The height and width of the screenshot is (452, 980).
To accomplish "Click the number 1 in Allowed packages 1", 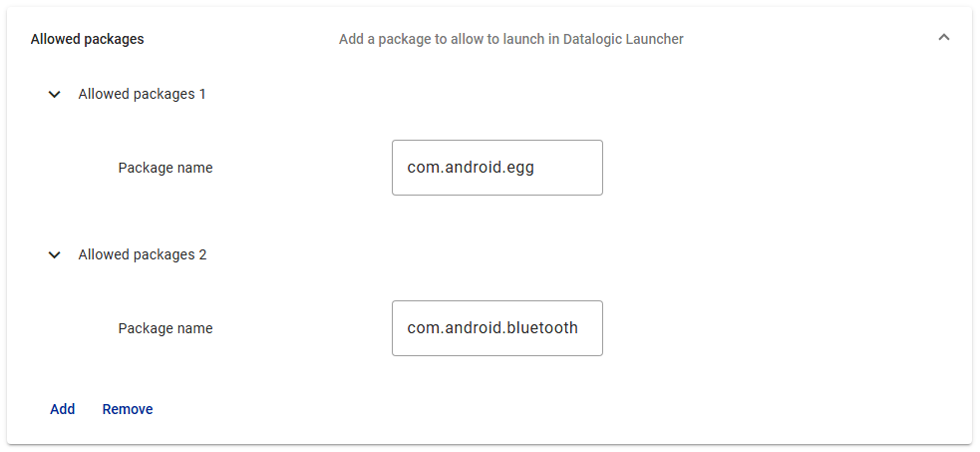I will [201, 94].
